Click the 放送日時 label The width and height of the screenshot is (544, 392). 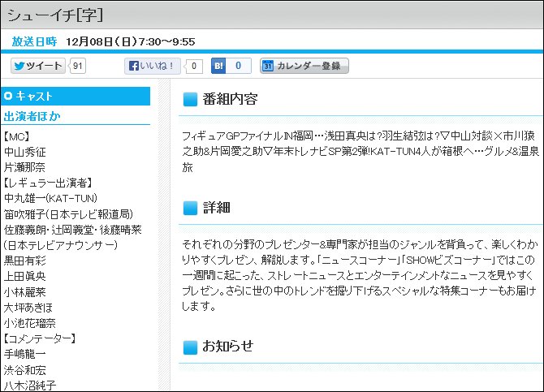[34, 41]
